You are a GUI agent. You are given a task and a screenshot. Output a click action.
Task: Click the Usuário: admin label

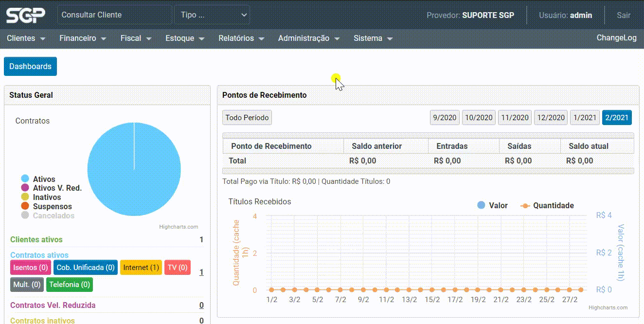click(565, 15)
